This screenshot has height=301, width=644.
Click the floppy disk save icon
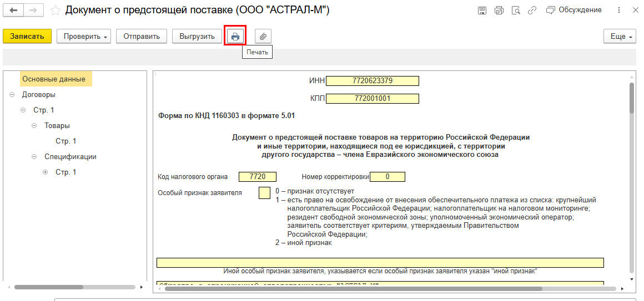[482, 11]
